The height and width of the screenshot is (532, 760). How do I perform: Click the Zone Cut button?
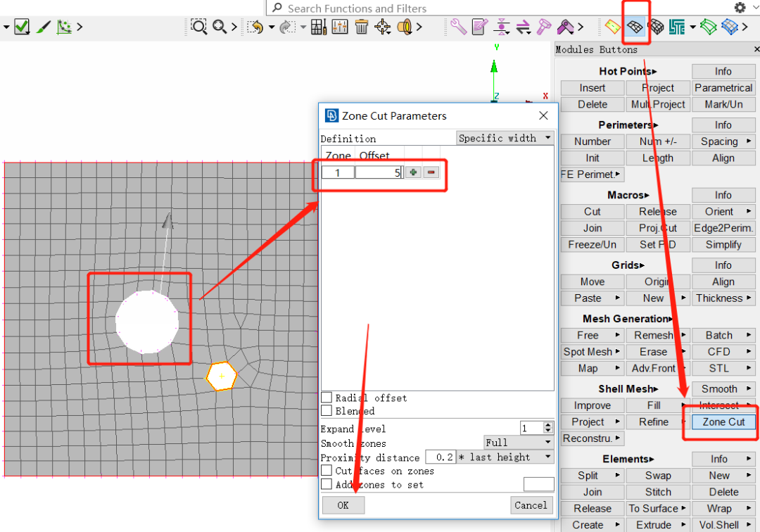click(x=723, y=422)
